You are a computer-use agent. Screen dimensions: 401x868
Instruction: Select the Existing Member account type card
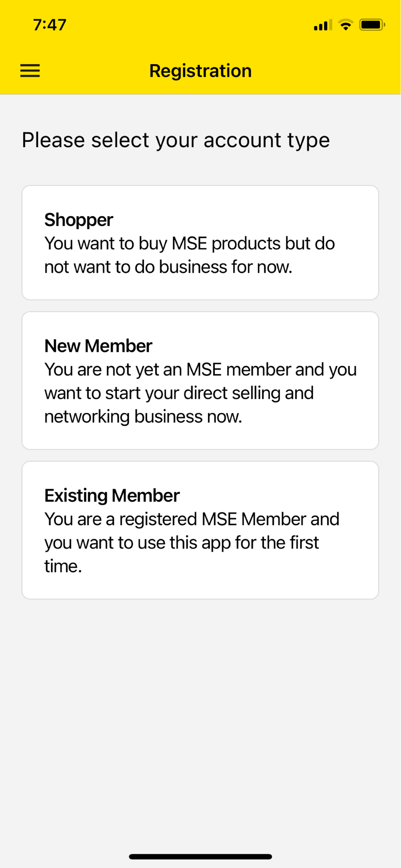tap(200, 530)
